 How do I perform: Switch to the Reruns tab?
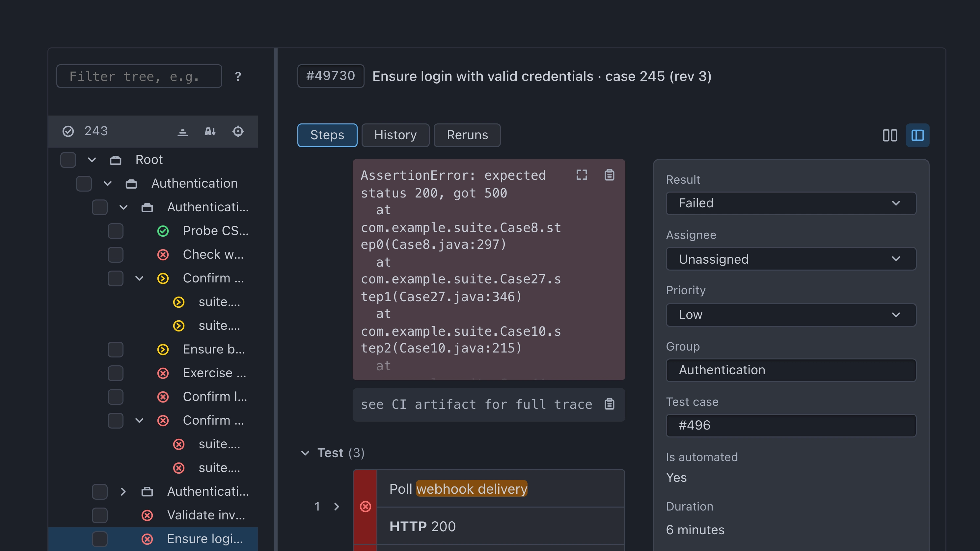pos(467,135)
